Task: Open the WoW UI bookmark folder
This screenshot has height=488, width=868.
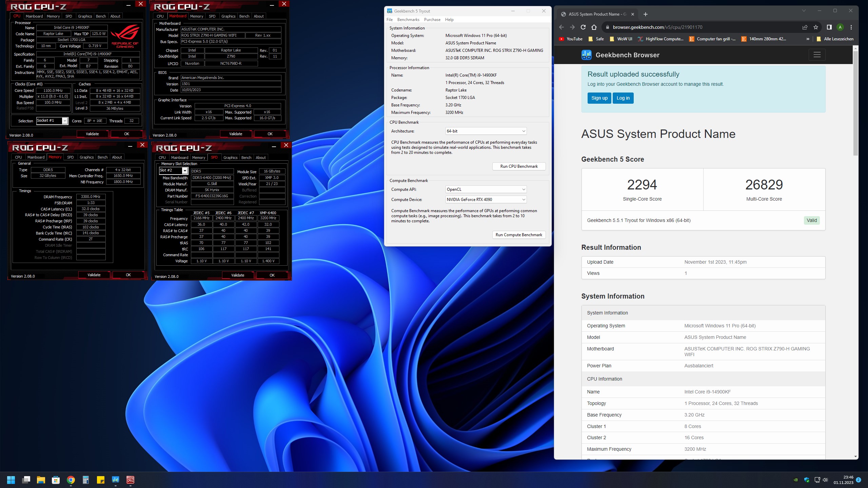Action: click(x=621, y=39)
